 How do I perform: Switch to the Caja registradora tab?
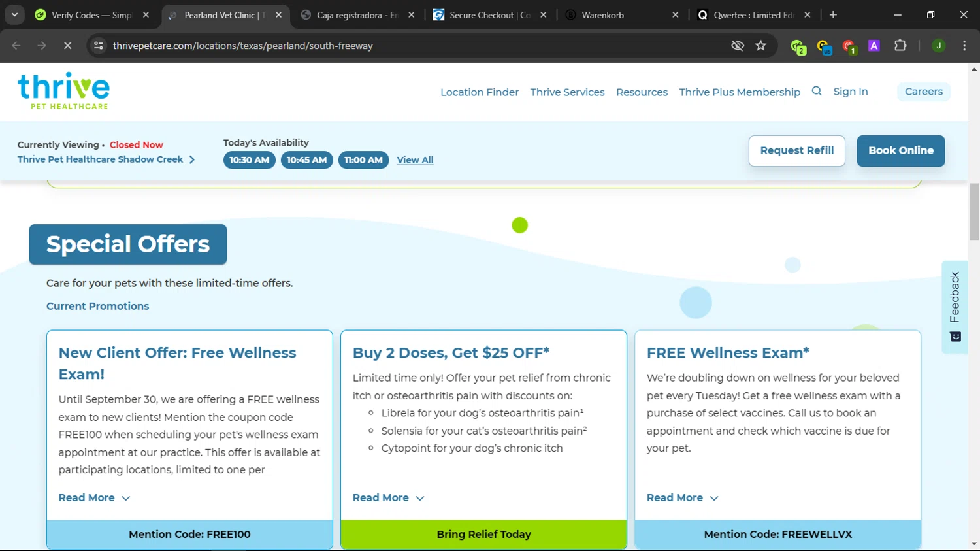point(357,15)
